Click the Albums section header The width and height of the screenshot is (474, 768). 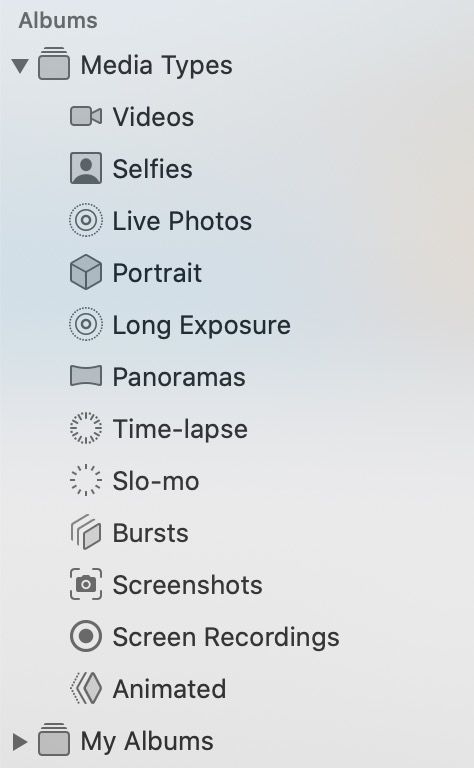[x=58, y=21]
